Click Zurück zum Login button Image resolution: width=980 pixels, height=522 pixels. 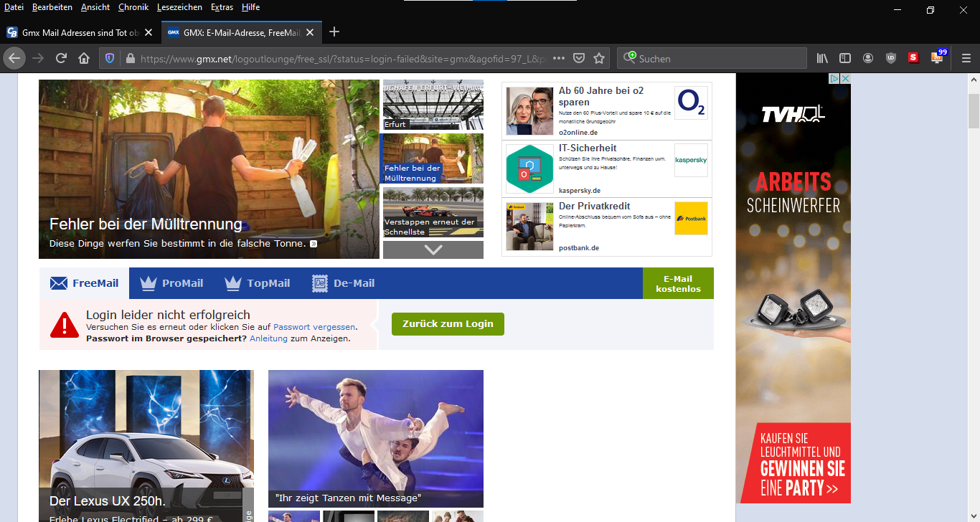(448, 323)
